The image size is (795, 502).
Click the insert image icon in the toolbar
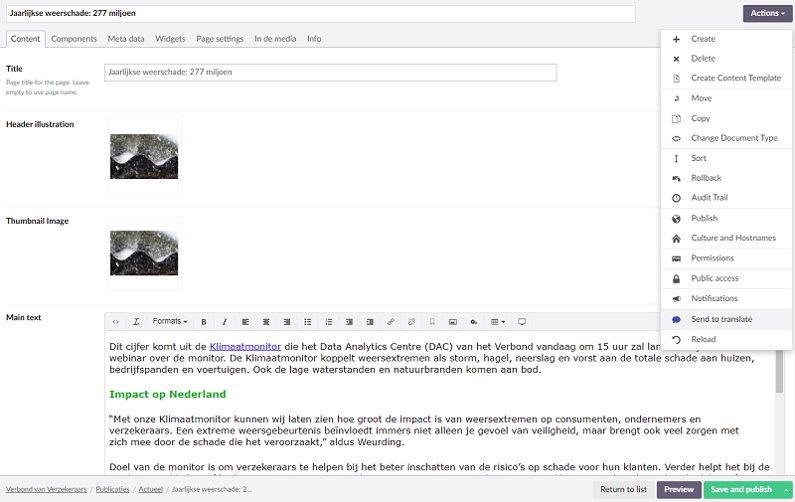(452, 322)
